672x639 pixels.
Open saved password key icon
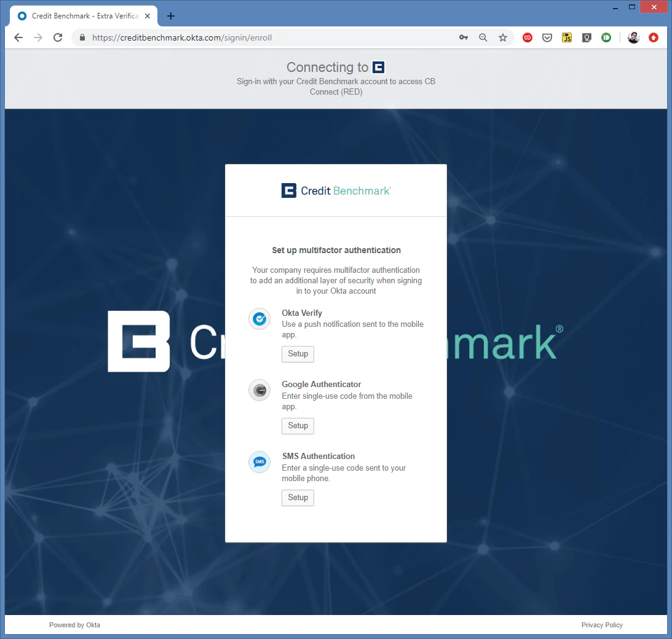click(464, 37)
